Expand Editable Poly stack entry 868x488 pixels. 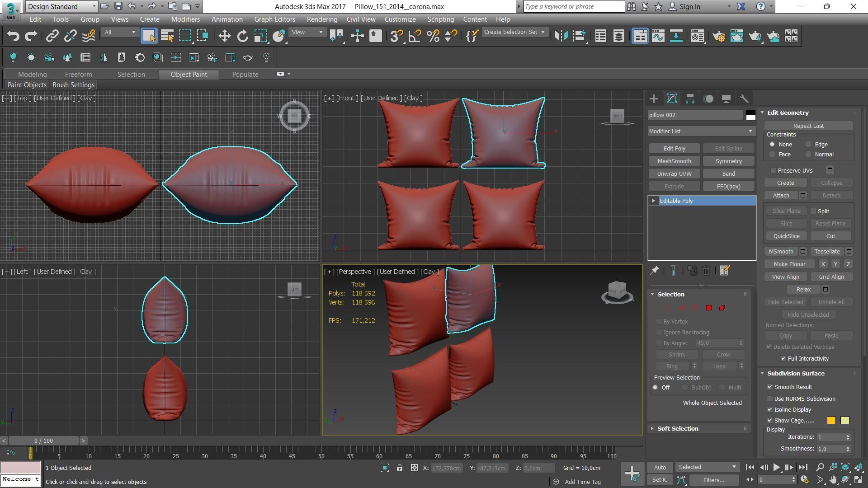tap(653, 201)
